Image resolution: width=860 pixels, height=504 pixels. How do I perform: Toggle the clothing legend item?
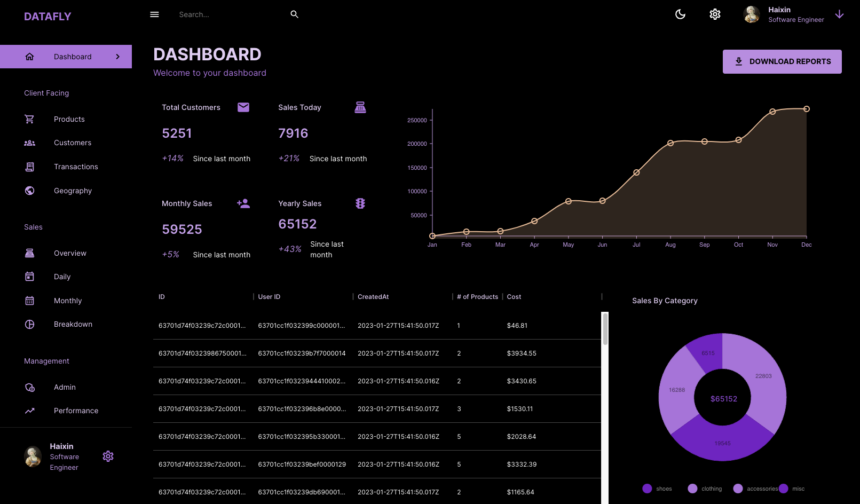point(705,489)
